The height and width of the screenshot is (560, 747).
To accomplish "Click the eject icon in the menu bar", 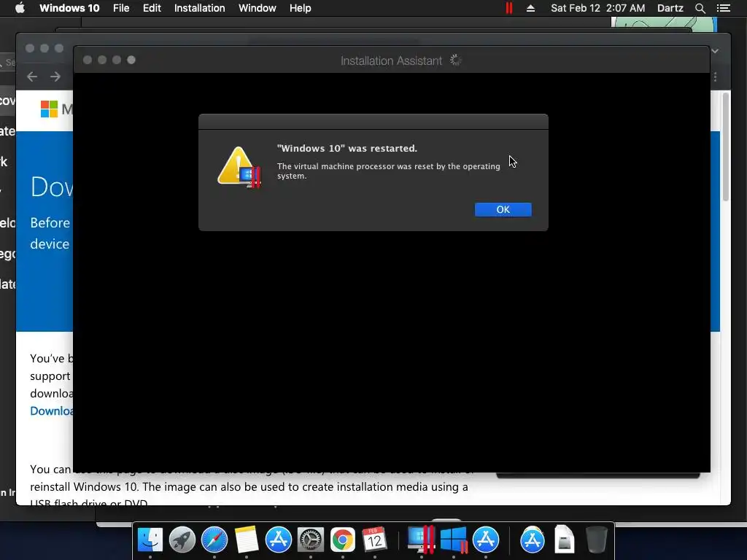I will pos(530,8).
